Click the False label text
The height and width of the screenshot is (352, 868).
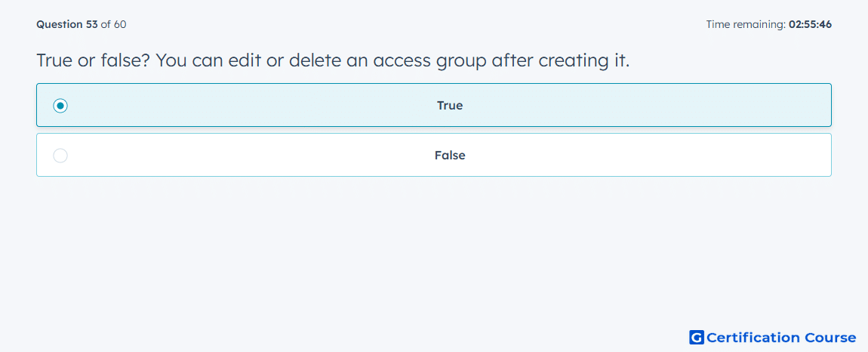pos(450,156)
